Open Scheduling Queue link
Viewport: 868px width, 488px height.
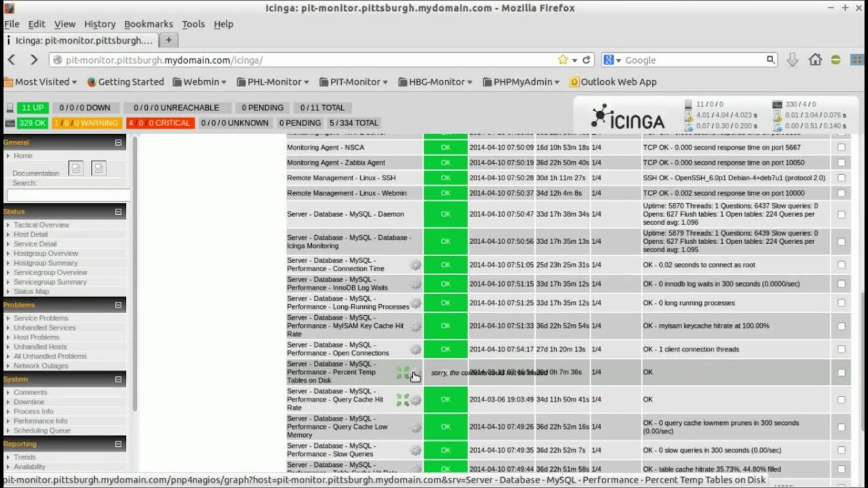(42, 431)
